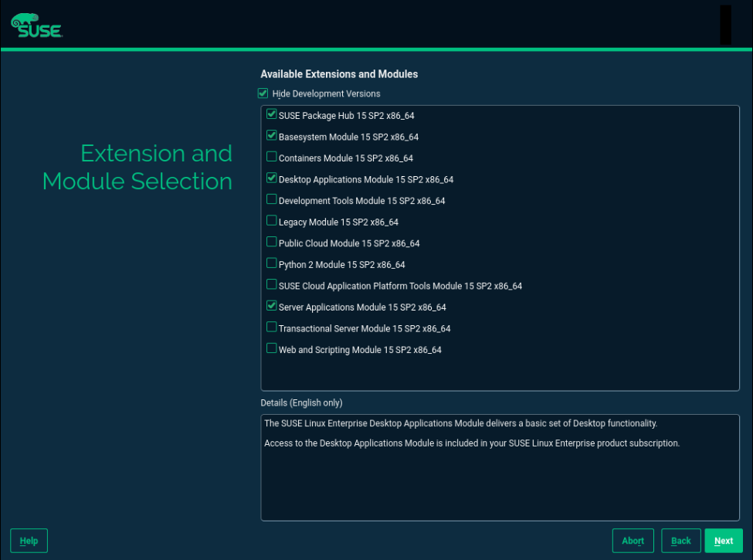
Task: Go Back to previous installer step
Action: click(x=680, y=541)
